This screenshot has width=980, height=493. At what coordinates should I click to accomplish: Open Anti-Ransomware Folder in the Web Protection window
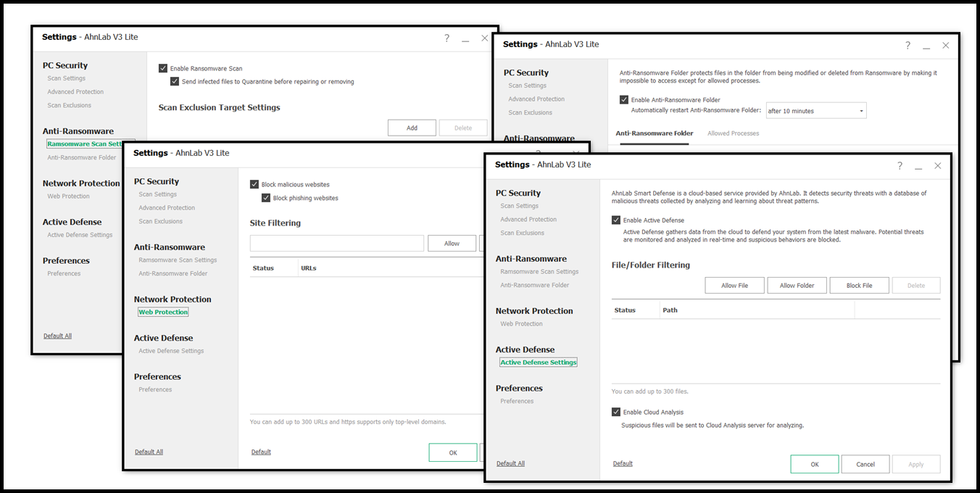tap(173, 273)
